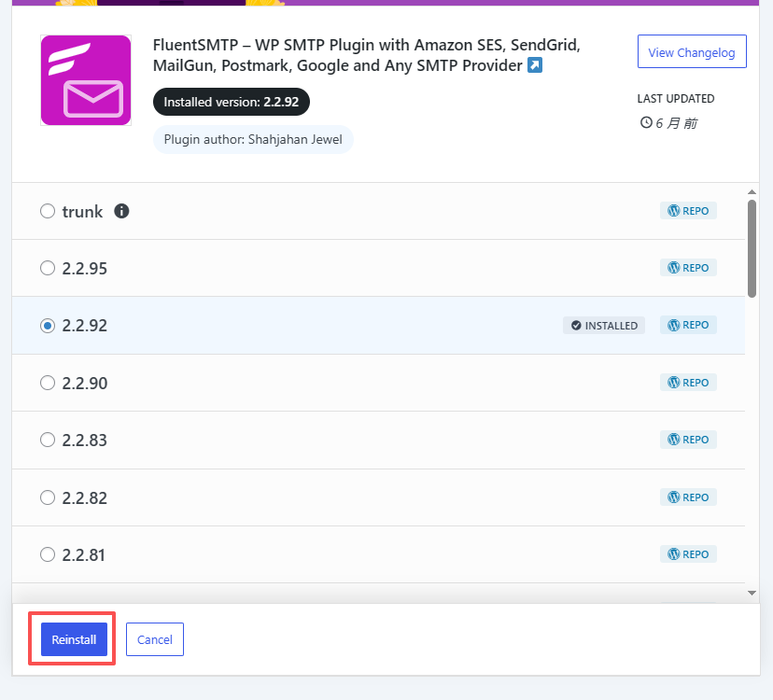Click the FluentSMTP plugin title text
This screenshot has width=773, height=700.
366,55
